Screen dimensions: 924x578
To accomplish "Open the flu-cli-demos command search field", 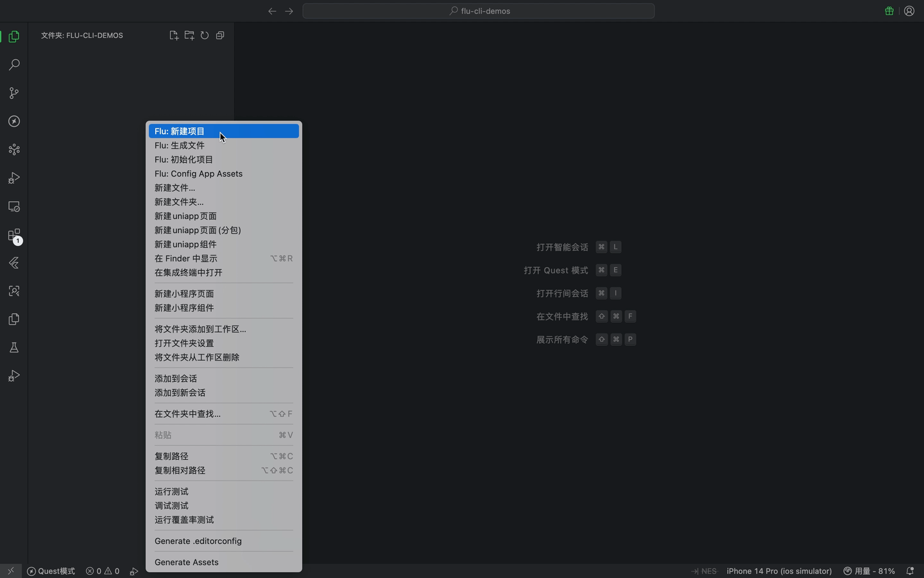I will (479, 11).
